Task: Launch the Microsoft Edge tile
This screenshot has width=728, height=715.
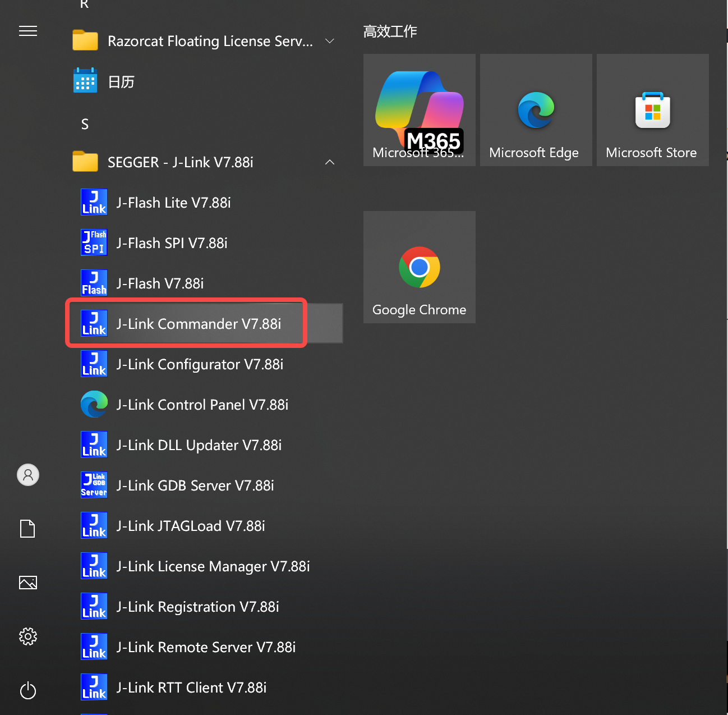Action: [536, 110]
